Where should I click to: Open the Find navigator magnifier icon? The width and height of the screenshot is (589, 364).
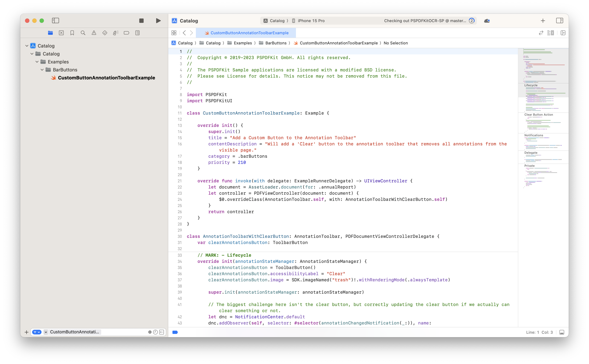pos(83,33)
